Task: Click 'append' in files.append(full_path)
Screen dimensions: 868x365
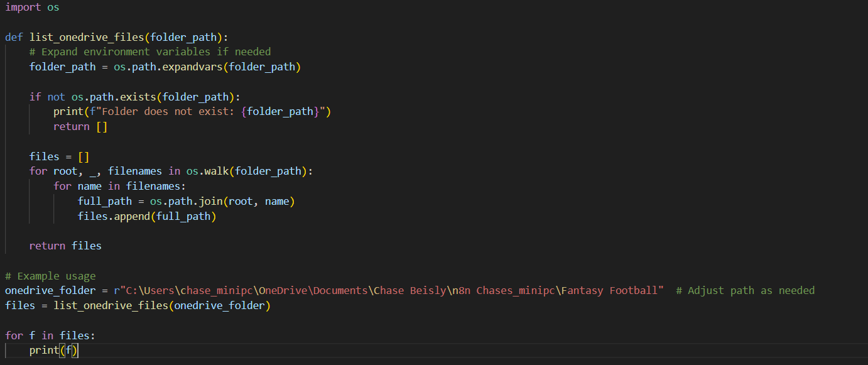Action: [131, 216]
